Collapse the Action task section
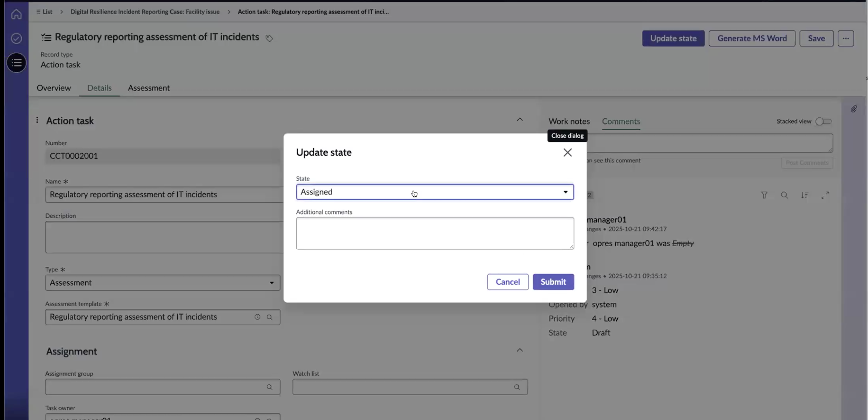The width and height of the screenshot is (868, 420). coord(520,120)
